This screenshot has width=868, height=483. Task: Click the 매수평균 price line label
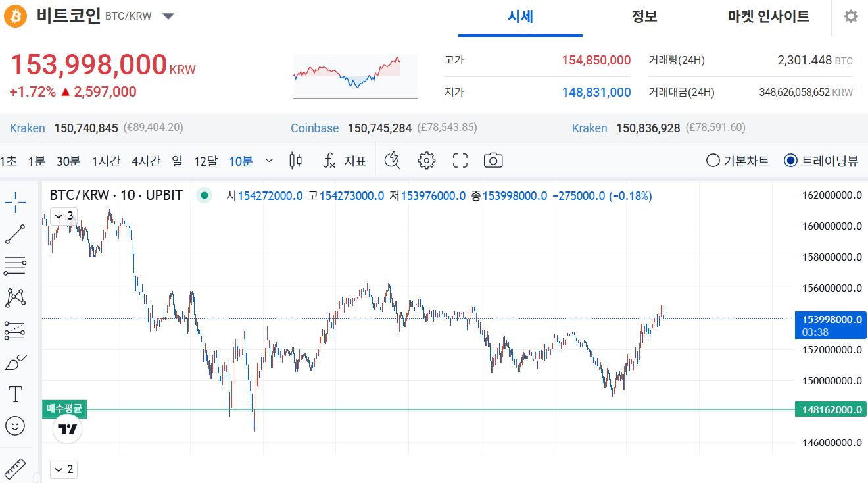64,409
